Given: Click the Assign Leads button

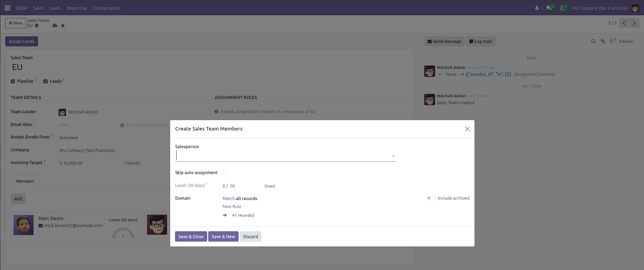Looking at the screenshot, I should tap(21, 41).
